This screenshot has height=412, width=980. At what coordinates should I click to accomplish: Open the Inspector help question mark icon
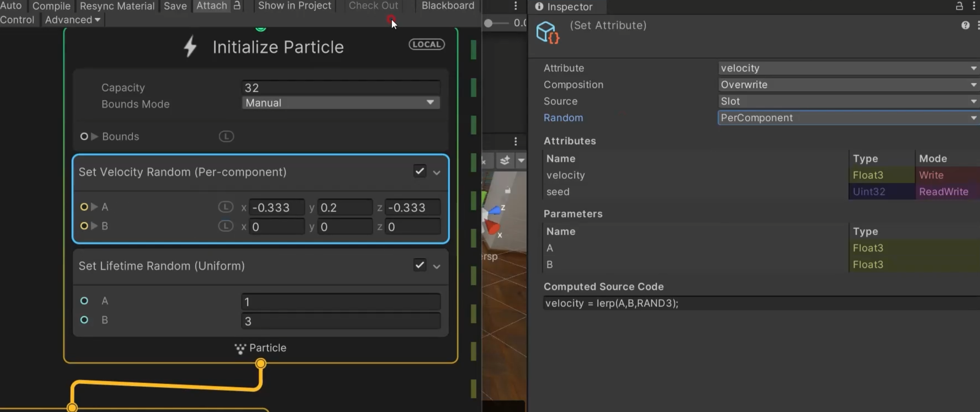tap(965, 25)
